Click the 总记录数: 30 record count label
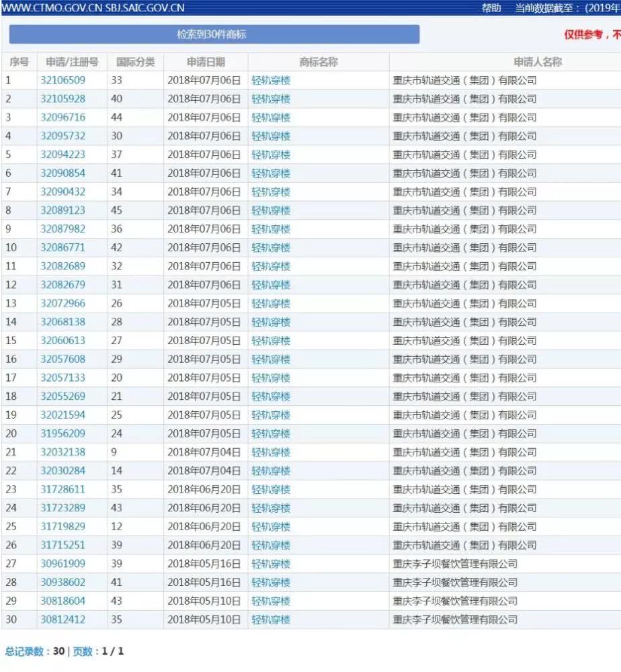The height and width of the screenshot is (672, 621). [31, 651]
